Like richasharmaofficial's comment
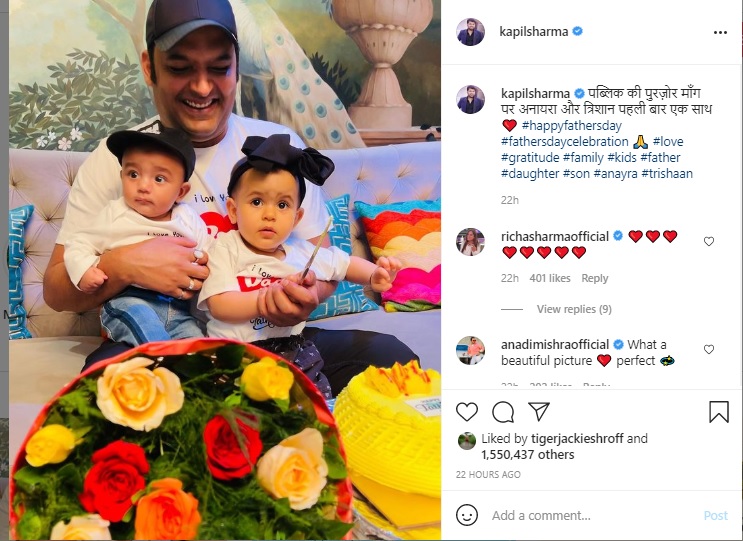Image resolution: width=743 pixels, height=541 pixels. pos(709,242)
